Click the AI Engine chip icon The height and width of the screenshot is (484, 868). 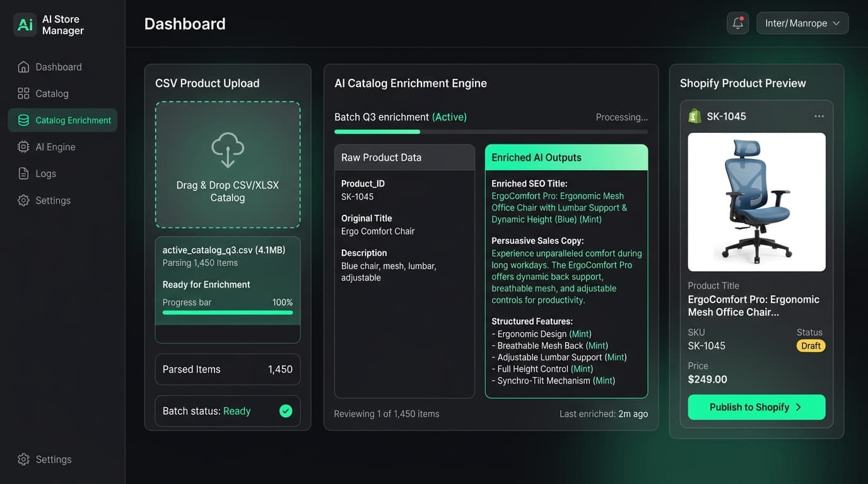(x=23, y=147)
